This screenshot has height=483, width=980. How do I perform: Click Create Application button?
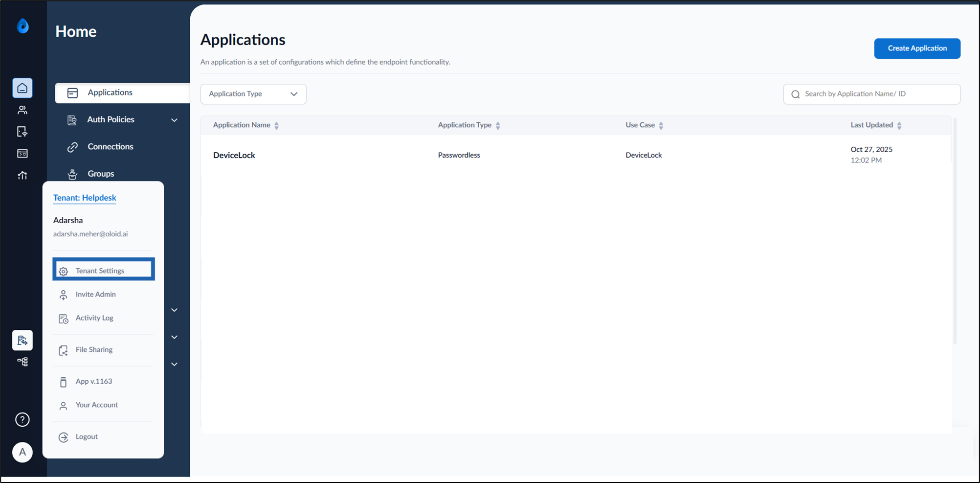click(917, 48)
